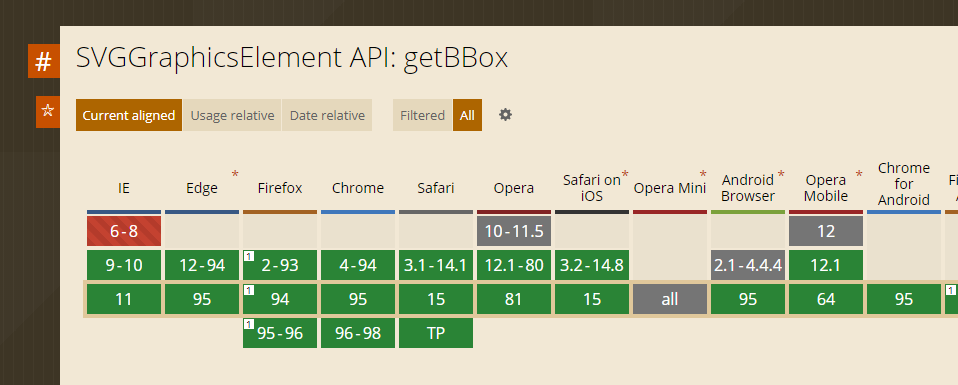Image resolution: width=958 pixels, height=385 pixels.
Task: Click the Chrome column header
Action: coord(358,188)
